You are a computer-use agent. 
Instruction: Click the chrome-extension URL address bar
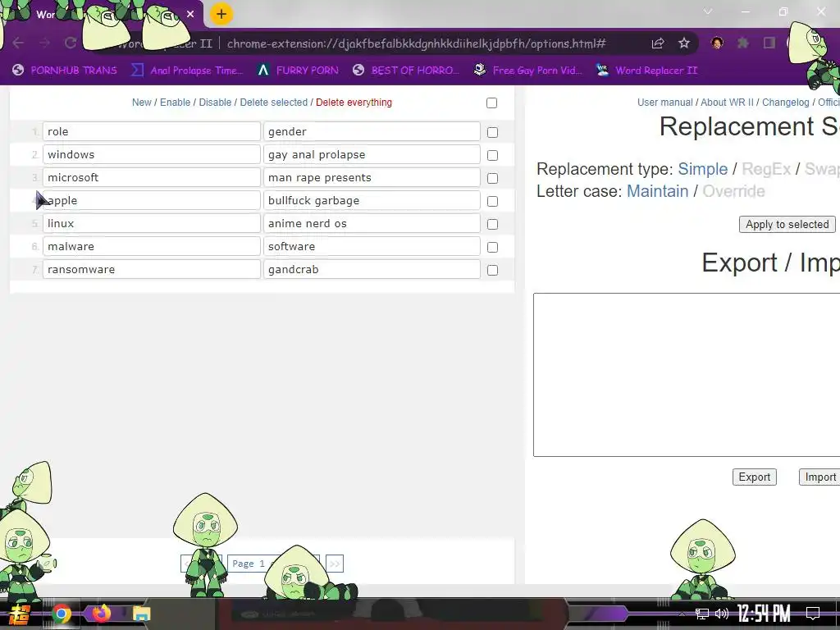point(416,43)
